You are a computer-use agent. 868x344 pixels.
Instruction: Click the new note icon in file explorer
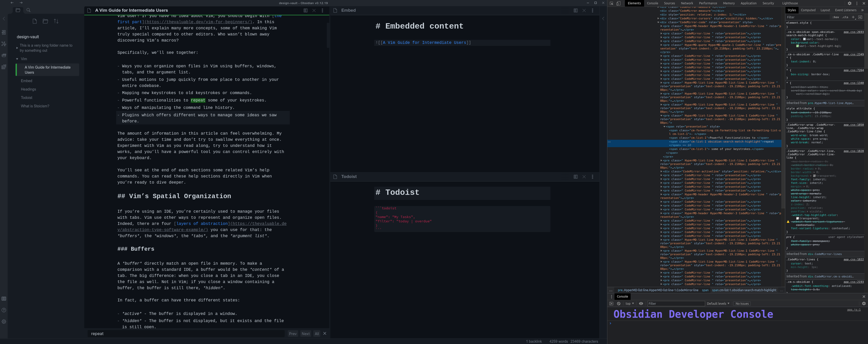[x=34, y=21]
